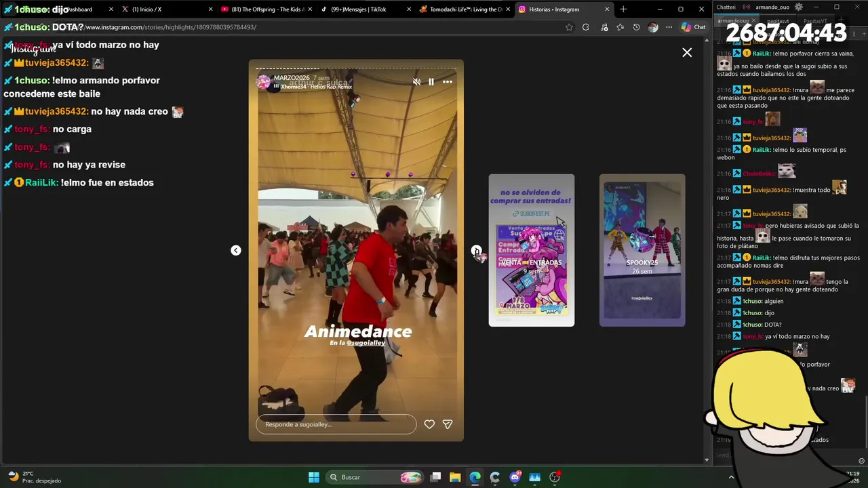
Task: Click the @sugoialley mention in story
Action: click(x=366, y=343)
